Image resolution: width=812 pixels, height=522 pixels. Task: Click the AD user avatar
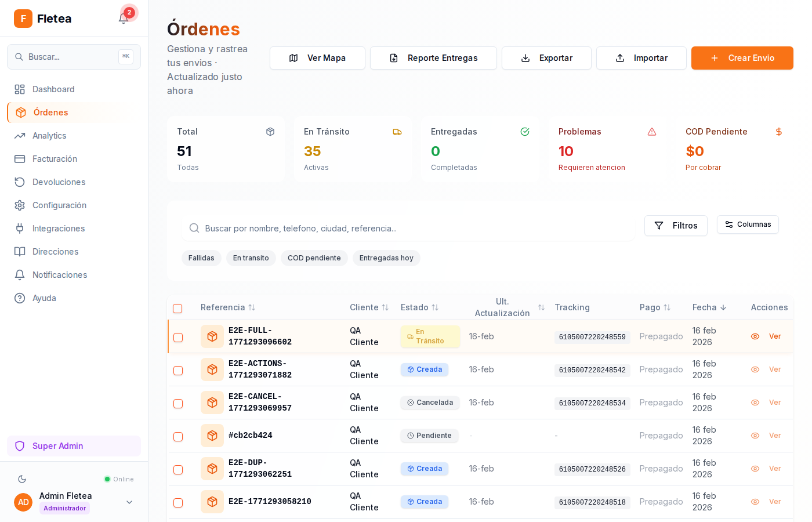point(23,502)
